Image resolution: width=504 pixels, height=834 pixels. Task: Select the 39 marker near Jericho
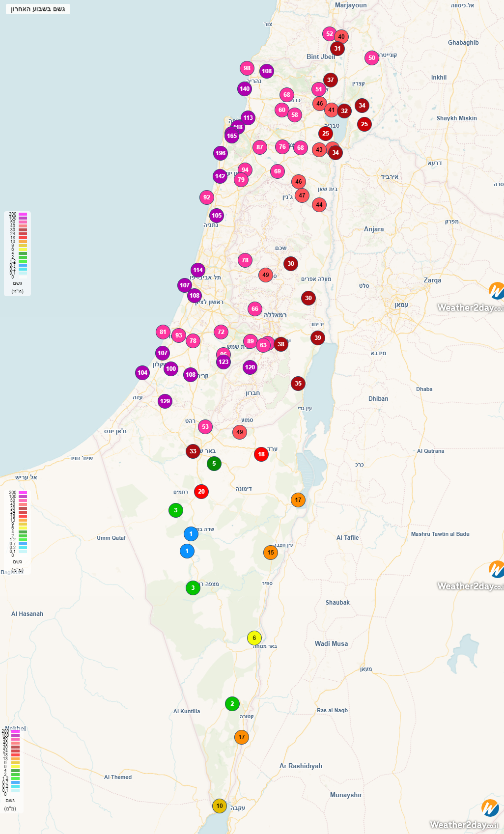tap(318, 338)
